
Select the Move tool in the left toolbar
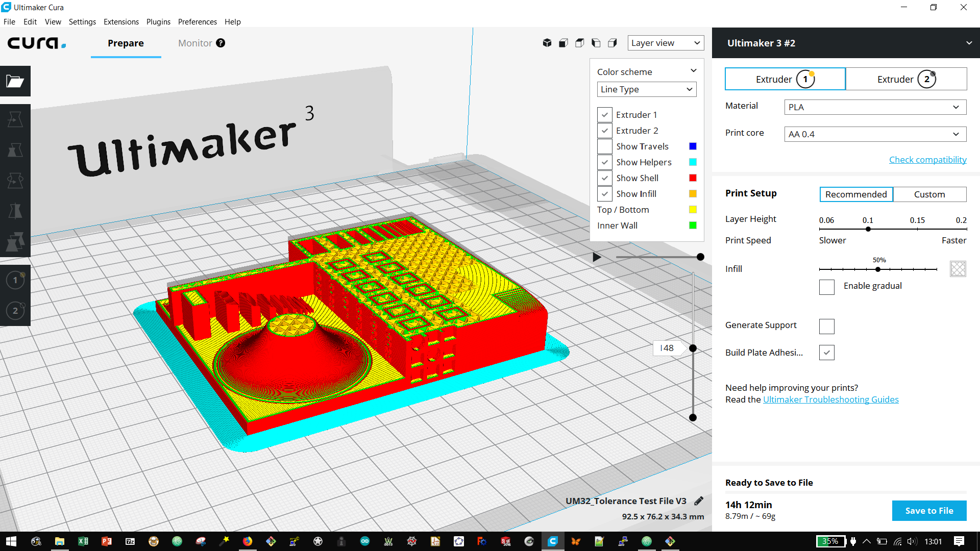pyautogui.click(x=15, y=119)
